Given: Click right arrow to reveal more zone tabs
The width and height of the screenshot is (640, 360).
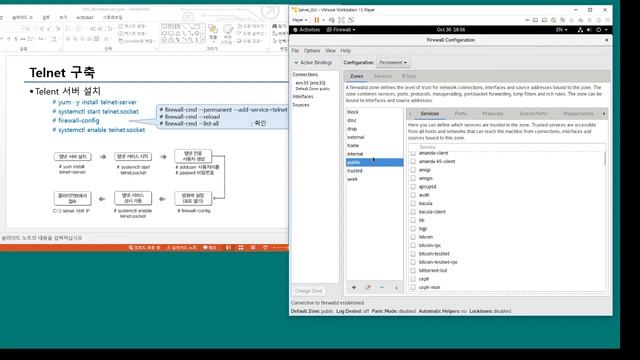Looking at the screenshot, I should 604,113.
